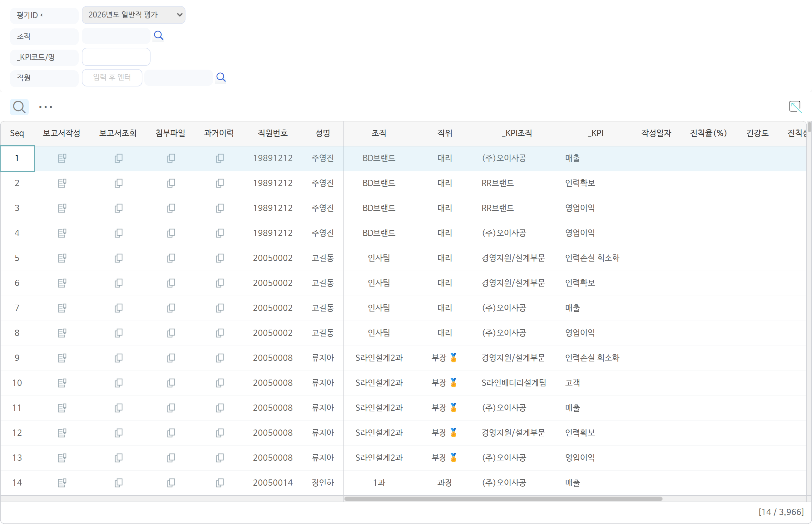Image resolution: width=812 pixels, height=530 pixels.
Task: Click the search magnifier next to 직원 field
Action: tap(221, 77)
